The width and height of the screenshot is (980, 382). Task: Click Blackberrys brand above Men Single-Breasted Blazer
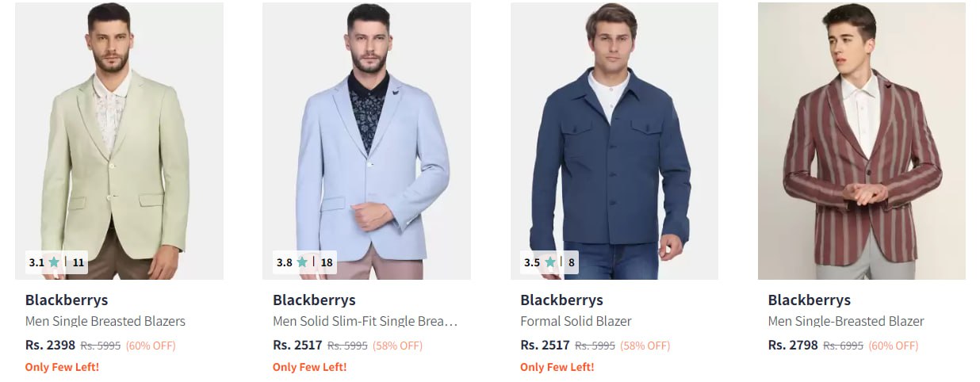coord(809,300)
